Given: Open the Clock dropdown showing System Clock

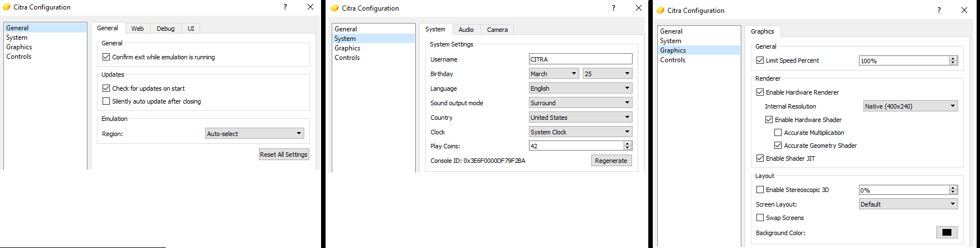Looking at the screenshot, I should pyautogui.click(x=581, y=132).
